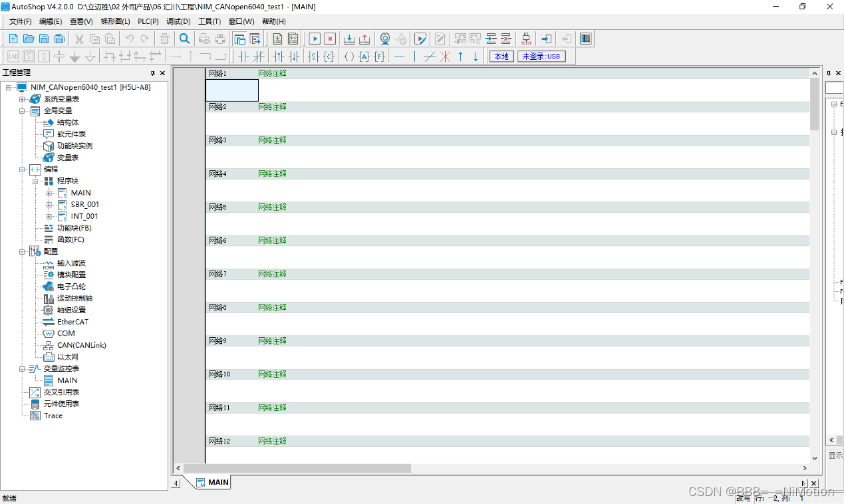Open the 文件(F) menu
The width and height of the screenshot is (844, 504).
(x=20, y=21)
